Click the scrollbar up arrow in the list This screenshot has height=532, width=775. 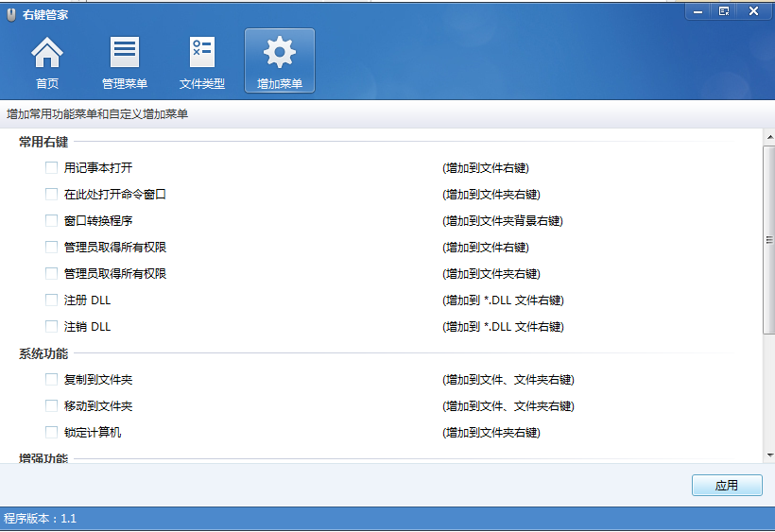point(769,136)
